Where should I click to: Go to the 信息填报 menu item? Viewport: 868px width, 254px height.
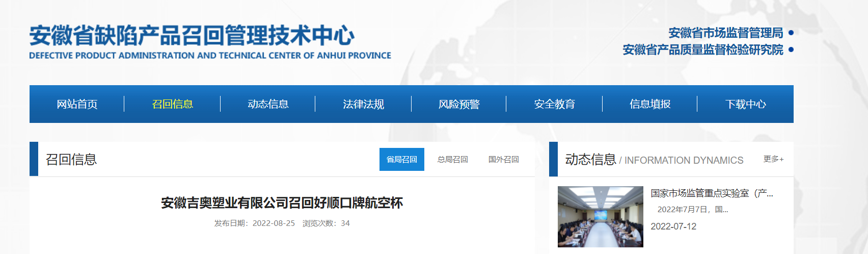650,104
